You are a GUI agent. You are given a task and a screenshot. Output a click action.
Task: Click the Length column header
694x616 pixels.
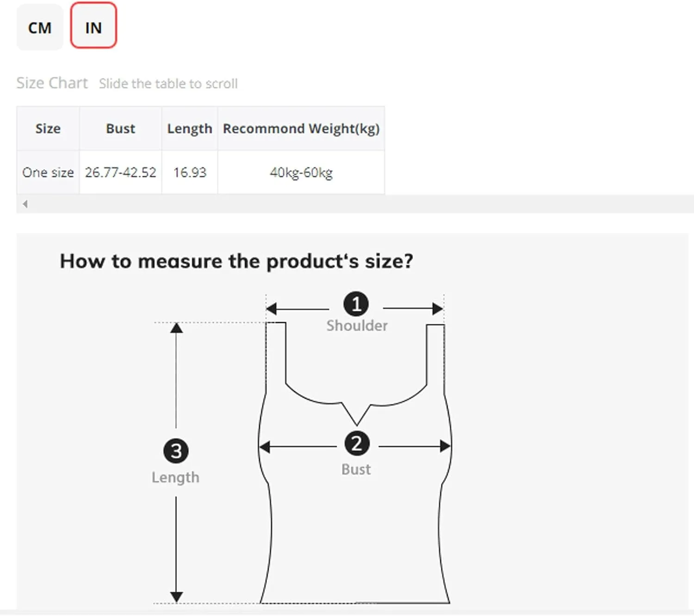[190, 129]
